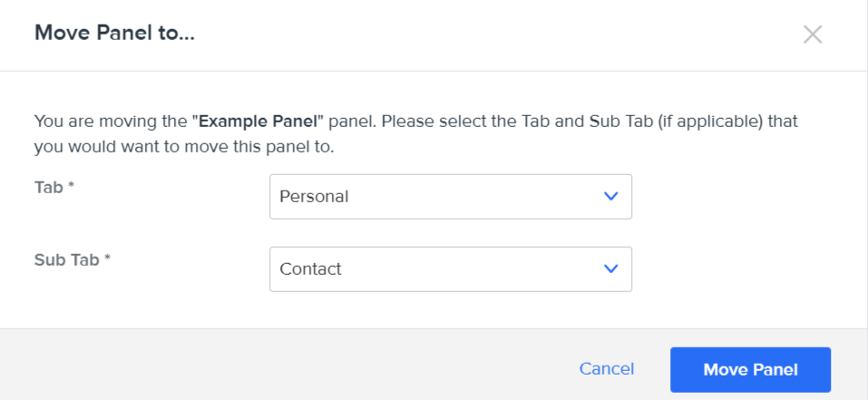Click the required asterisk beside Sub Tab label

pyautogui.click(x=107, y=259)
